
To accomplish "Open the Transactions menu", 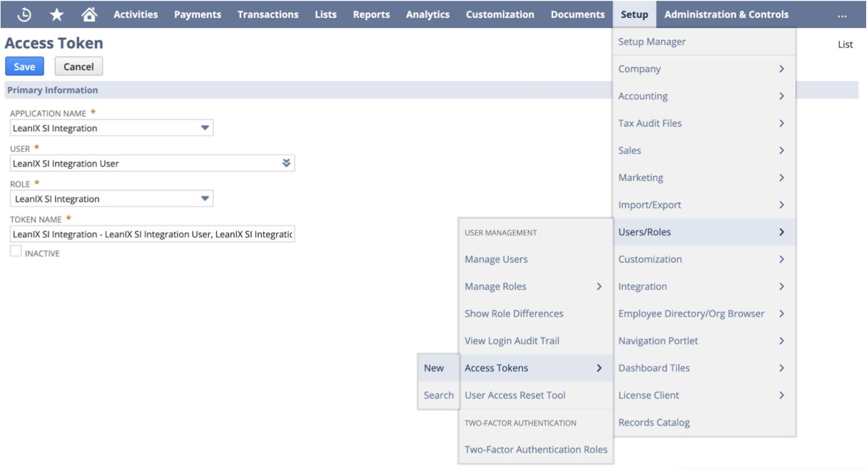I will click(x=268, y=14).
